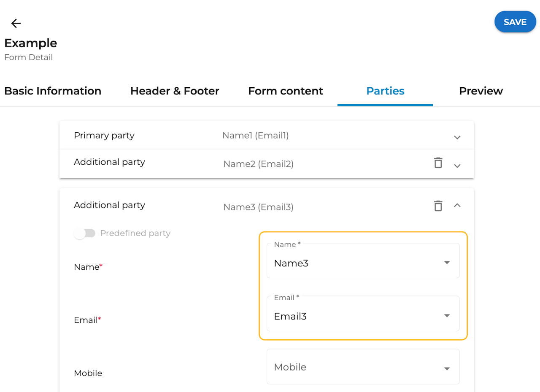
Task: Click the back arrow icon
Action: [x=16, y=24]
